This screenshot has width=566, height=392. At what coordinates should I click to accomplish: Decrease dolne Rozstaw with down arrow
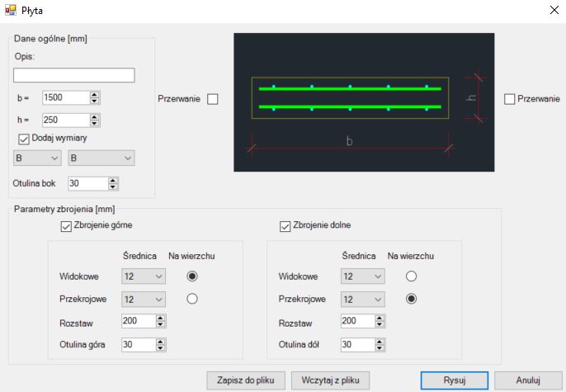[380, 324]
